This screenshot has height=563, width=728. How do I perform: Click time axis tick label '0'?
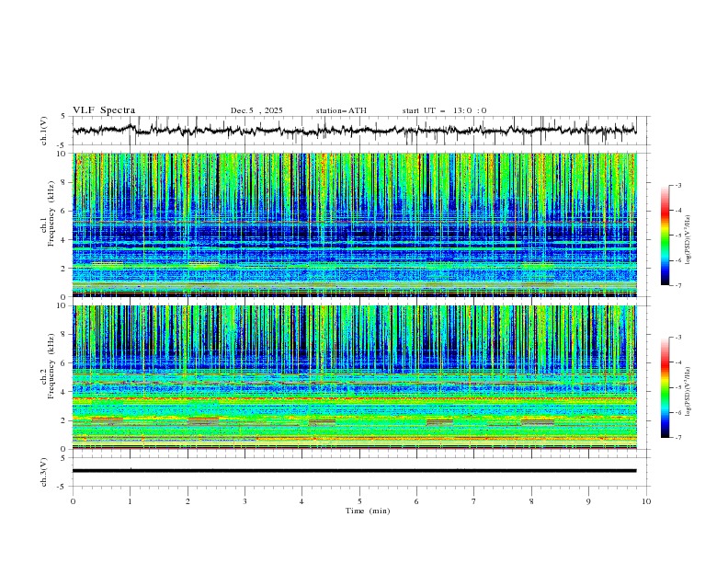73,501
